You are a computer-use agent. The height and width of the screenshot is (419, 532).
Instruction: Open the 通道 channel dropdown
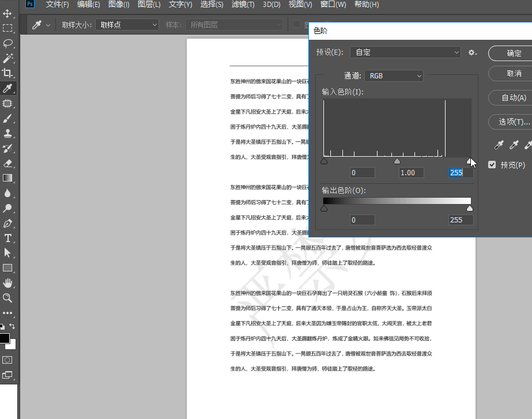[394, 76]
